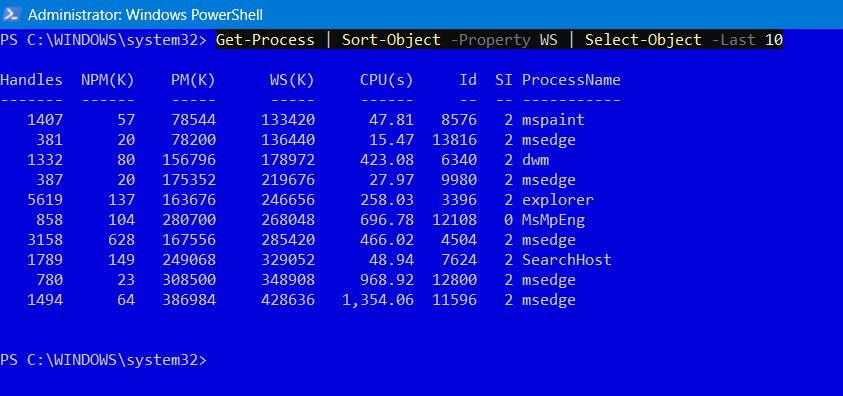Select the dwm process name

coord(535,160)
